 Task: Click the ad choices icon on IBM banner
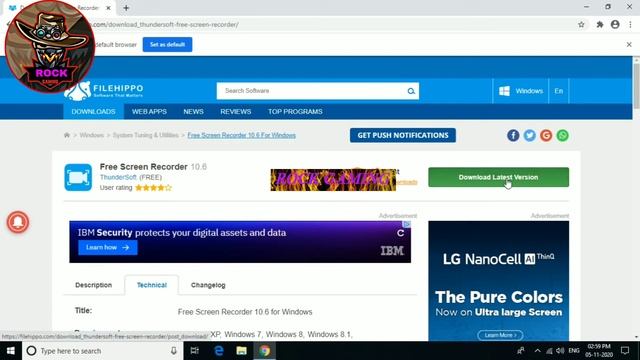[407, 224]
